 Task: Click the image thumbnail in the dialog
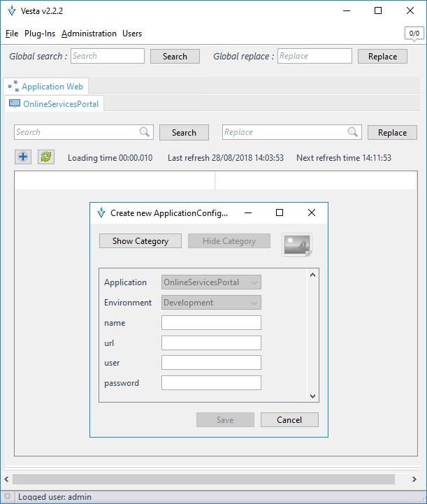tap(297, 244)
